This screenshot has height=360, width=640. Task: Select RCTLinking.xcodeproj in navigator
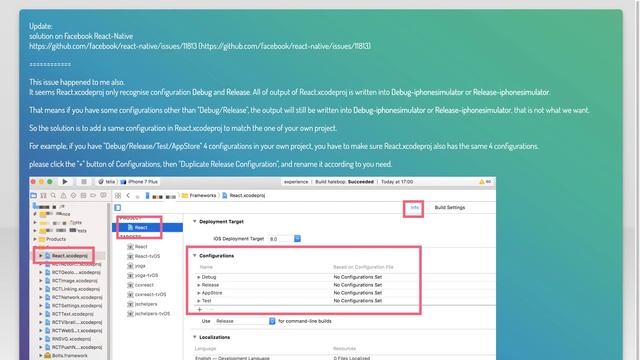click(76, 289)
